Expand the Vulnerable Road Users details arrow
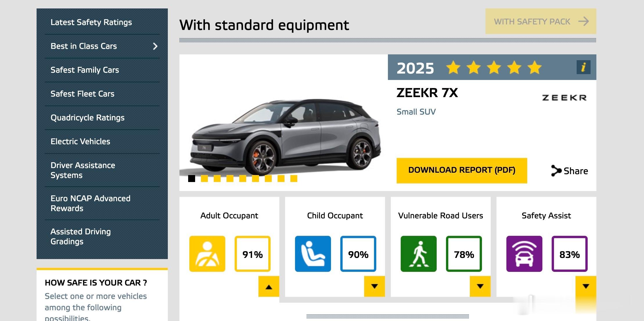 tap(480, 286)
